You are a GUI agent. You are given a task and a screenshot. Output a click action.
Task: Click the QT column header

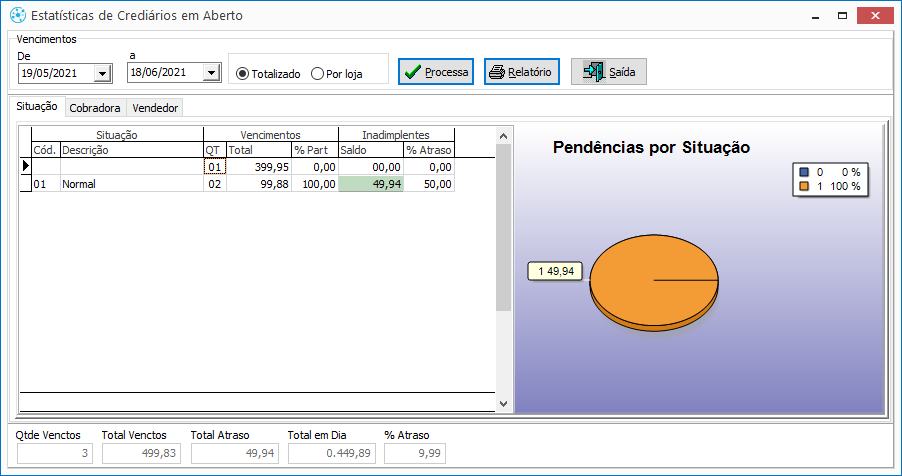215,150
